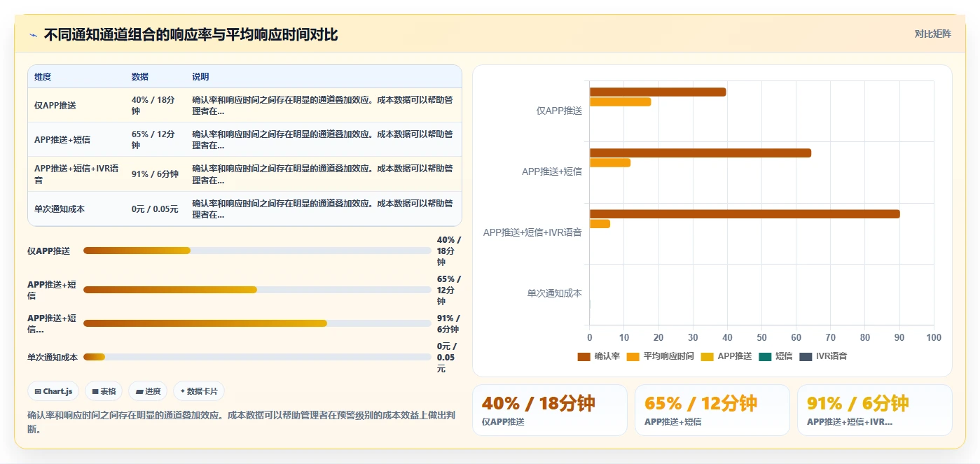Click x-axis tick label 50
The width and height of the screenshot is (980, 464).
click(761, 337)
